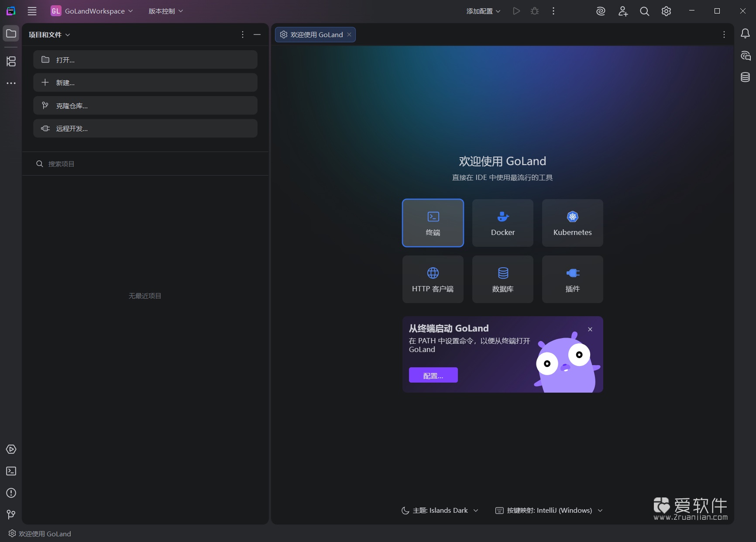Show notifications with the bell icon
Viewport: 756px width, 542px height.
click(x=745, y=34)
